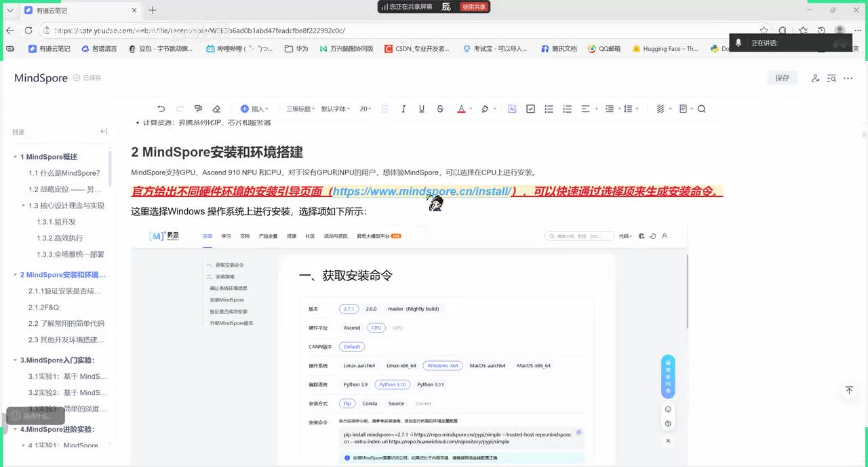This screenshot has height=467, width=868.
Task: Toggle italic formatting
Action: tap(403, 109)
